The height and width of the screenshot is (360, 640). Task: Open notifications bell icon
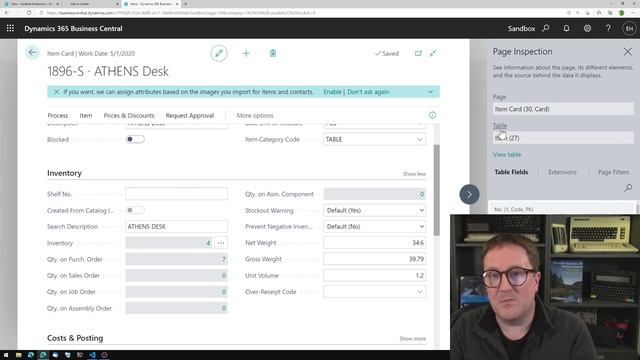point(567,28)
